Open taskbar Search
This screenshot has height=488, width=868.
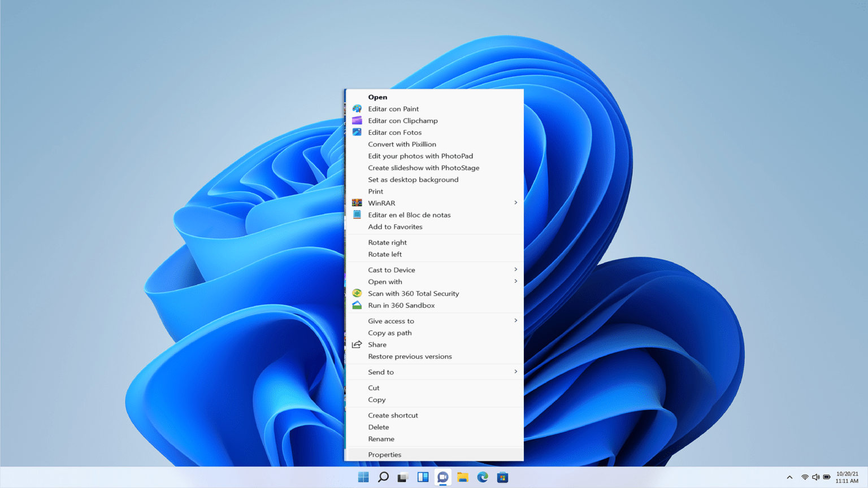pos(383,477)
